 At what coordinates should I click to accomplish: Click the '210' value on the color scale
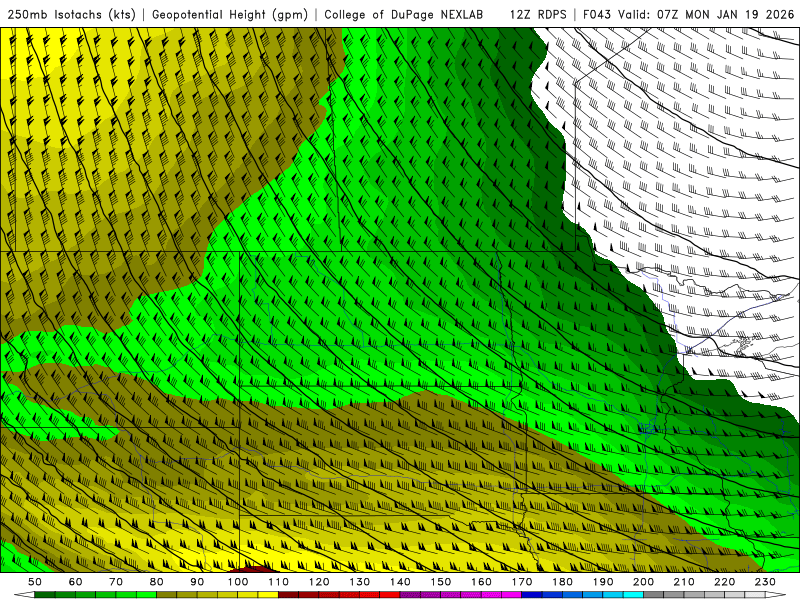(x=685, y=582)
